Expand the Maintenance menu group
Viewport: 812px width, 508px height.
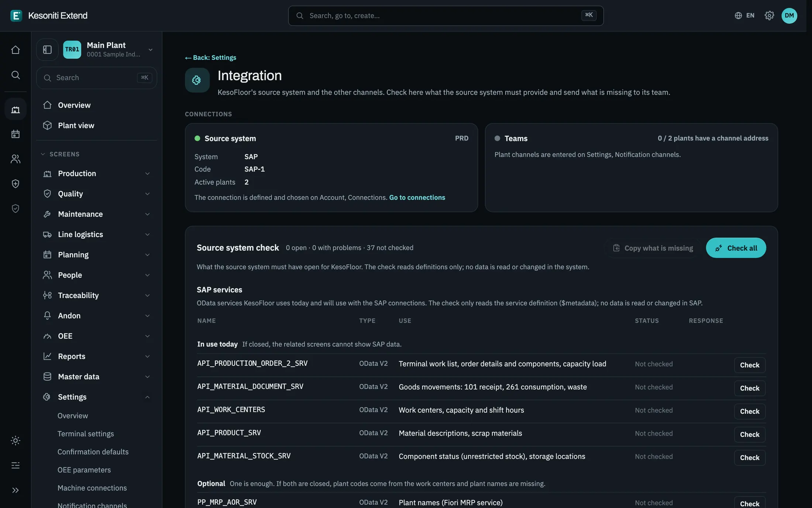point(97,214)
